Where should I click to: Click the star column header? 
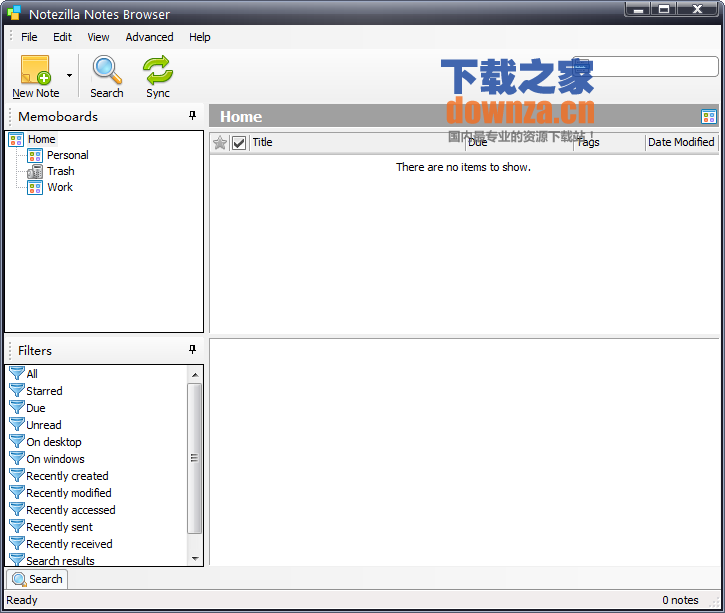(220, 143)
